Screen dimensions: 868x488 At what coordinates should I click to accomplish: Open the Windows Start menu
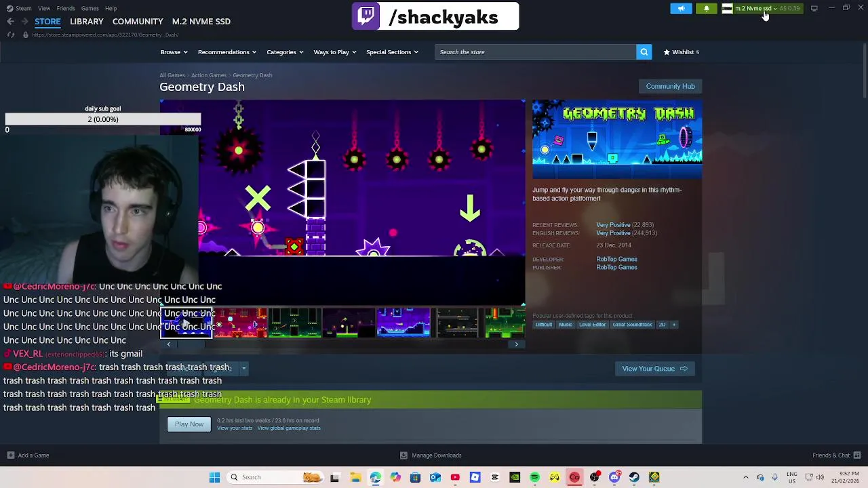[x=214, y=477]
